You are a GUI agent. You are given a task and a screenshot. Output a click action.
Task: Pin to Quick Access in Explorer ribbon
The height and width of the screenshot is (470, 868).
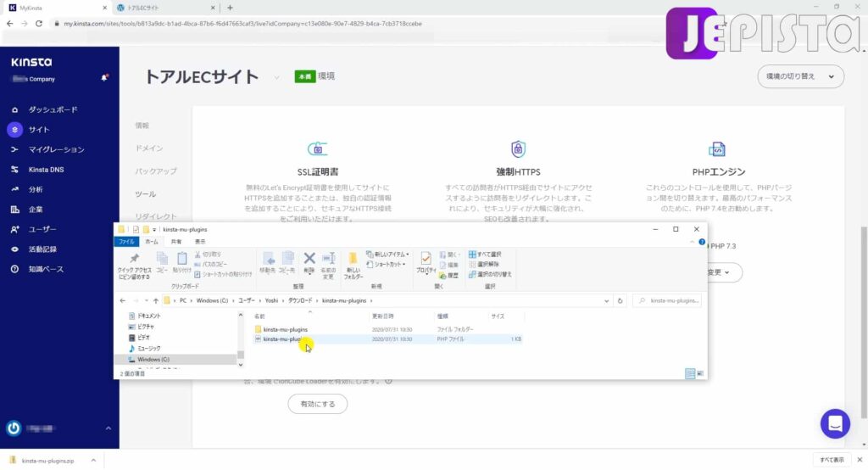[x=134, y=266]
